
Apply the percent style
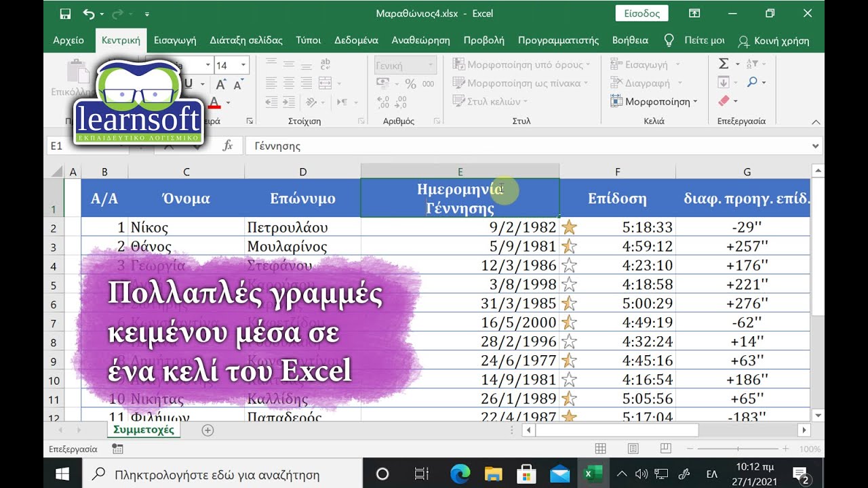(410, 83)
